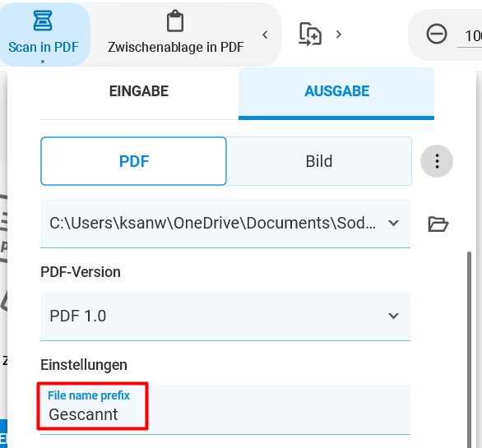Image resolution: width=482 pixels, height=448 pixels.
Task: Click the panel vertical scrollbar
Action: [469, 349]
